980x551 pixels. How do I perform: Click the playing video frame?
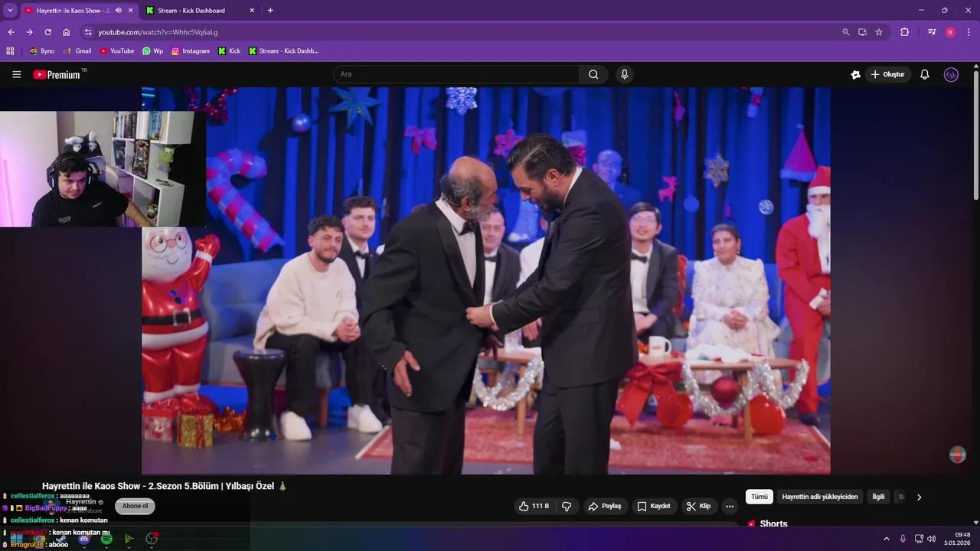[486, 280]
